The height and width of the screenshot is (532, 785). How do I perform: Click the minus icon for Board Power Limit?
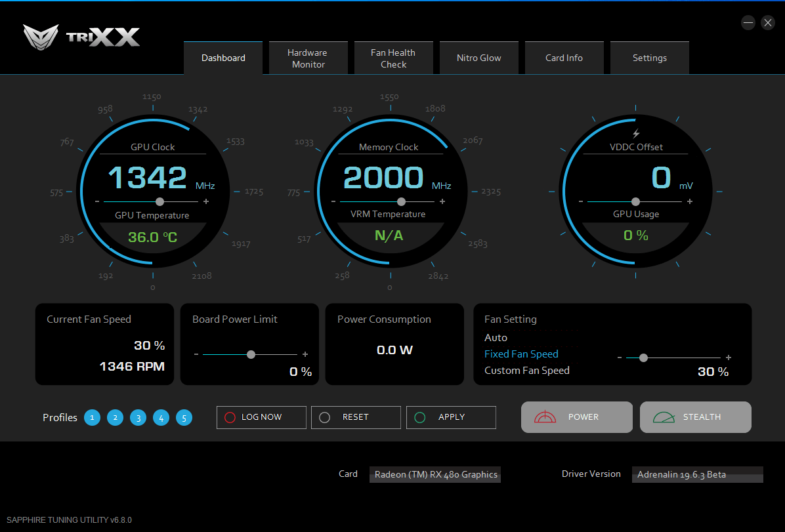click(196, 354)
